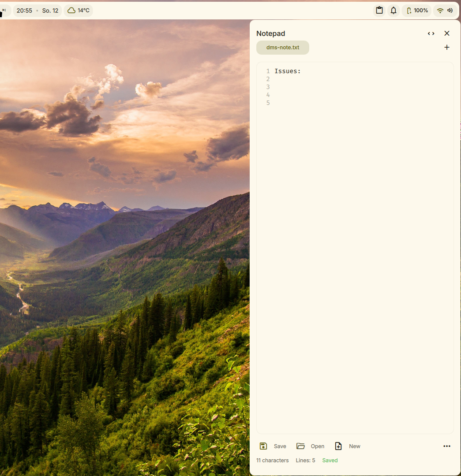Close the Notepad panel
This screenshot has width=461, height=476.
[447, 33]
